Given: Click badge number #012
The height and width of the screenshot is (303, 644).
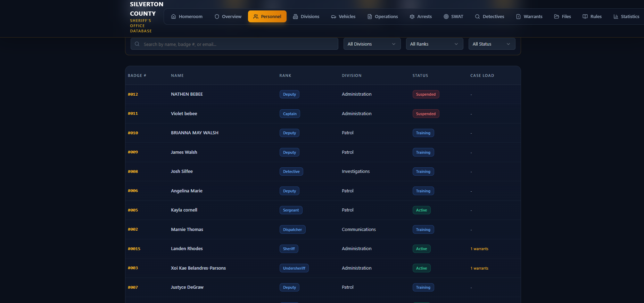Looking at the screenshot, I should [133, 94].
